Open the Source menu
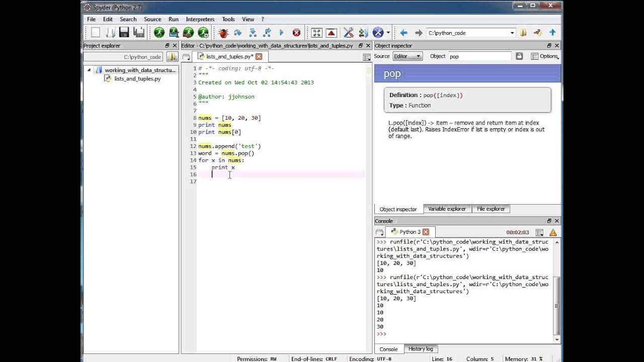Viewport: 644px width, 362px height. tap(152, 19)
